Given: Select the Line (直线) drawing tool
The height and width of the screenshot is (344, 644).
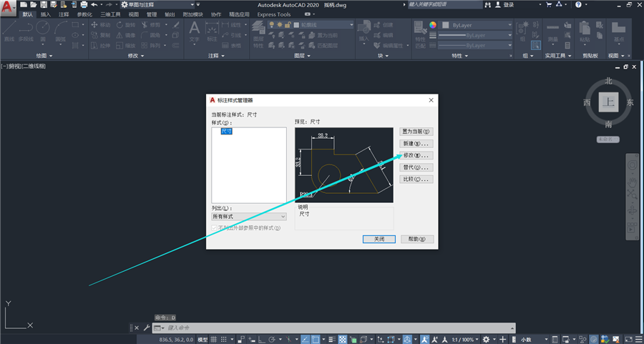Looking at the screenshot, I should click(9, 31).
